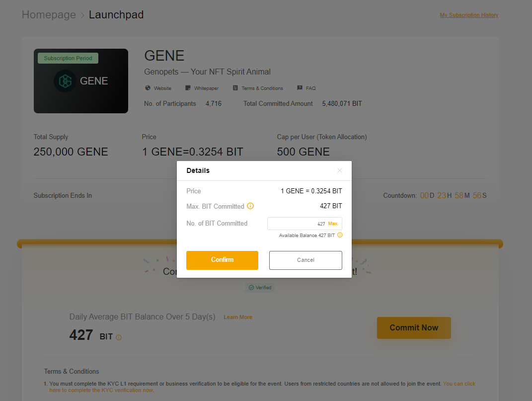The image size is (532, 401).
Task: Click the GENE project thumbnail
Action: tap(81, 81)
